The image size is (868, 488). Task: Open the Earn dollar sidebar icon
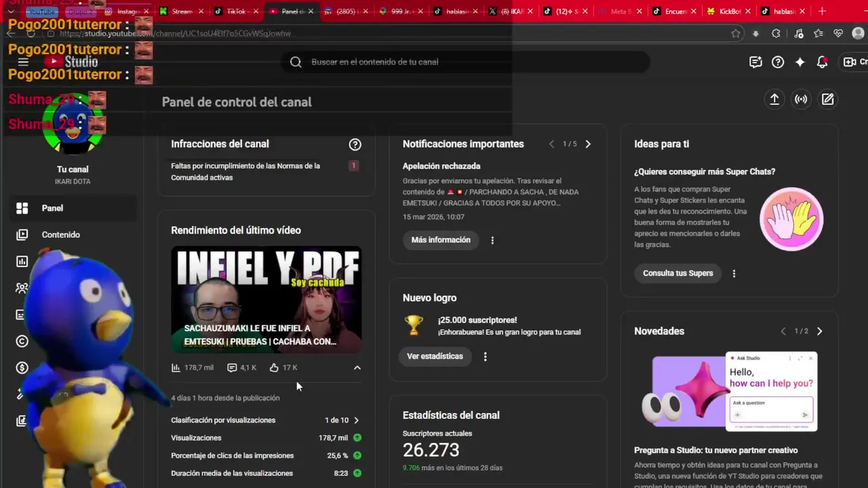tap(22, 368)
